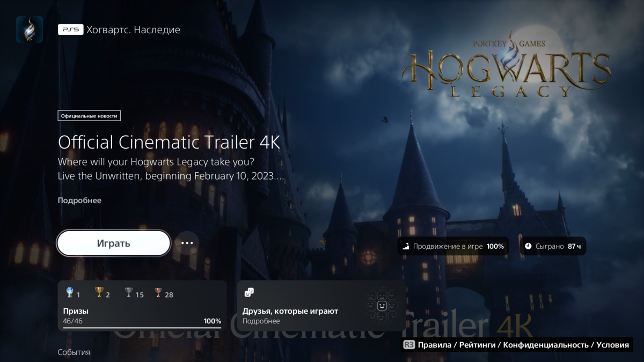Click the game title "Хогвартс. Наследие"

point(134,29)
